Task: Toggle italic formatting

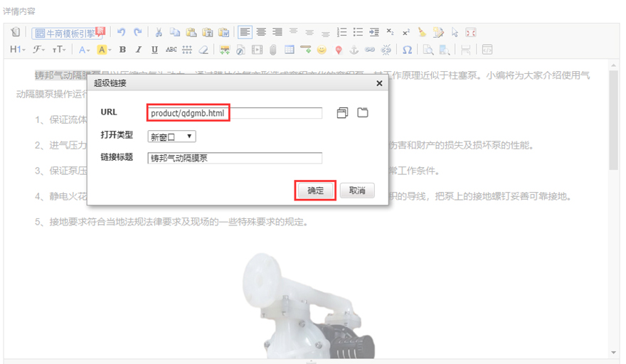Action: (x=139, y=50)
